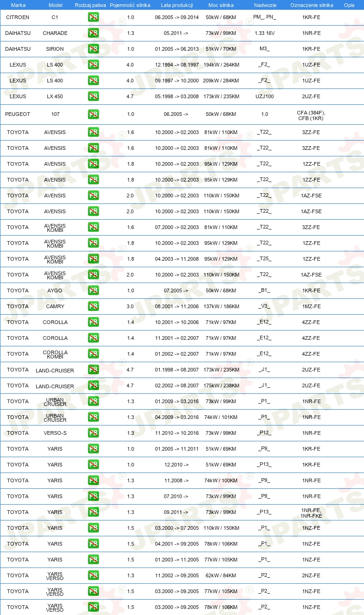Click the Model column header

tap(55, 5)
